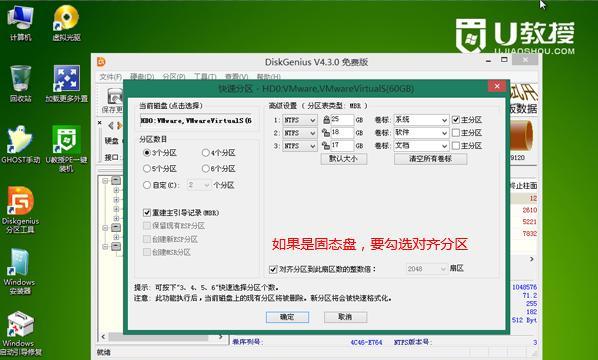Open the GHOST manual desktop icon
Image resolution: width=598 pixels, height=360 pixels.
(20, 145)
